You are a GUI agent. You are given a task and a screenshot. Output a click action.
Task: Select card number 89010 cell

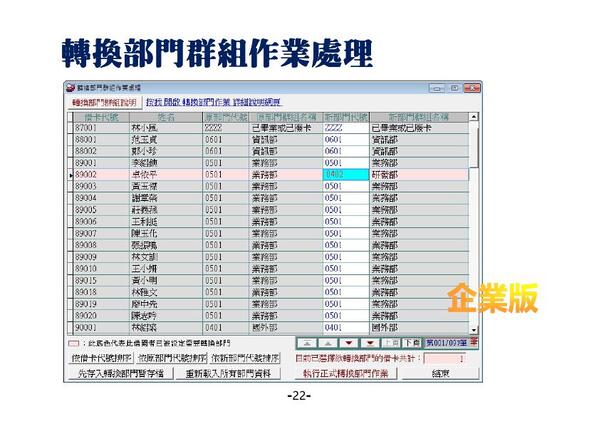click(101, 269)
